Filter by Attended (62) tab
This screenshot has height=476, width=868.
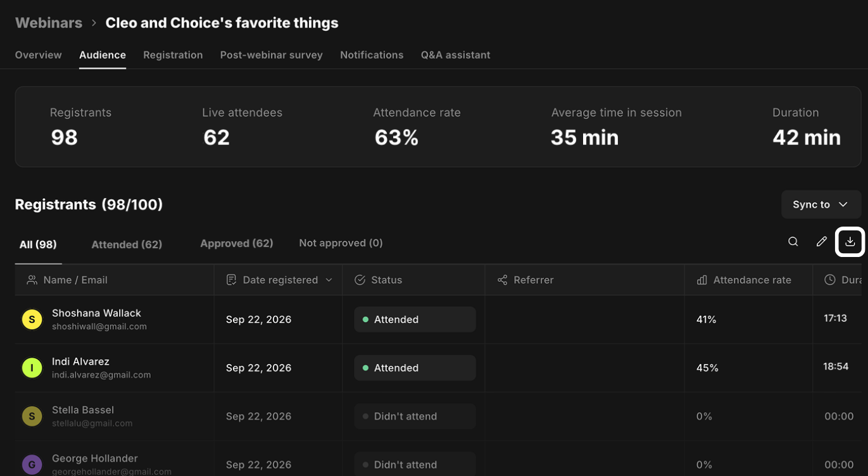click(127, 244)
